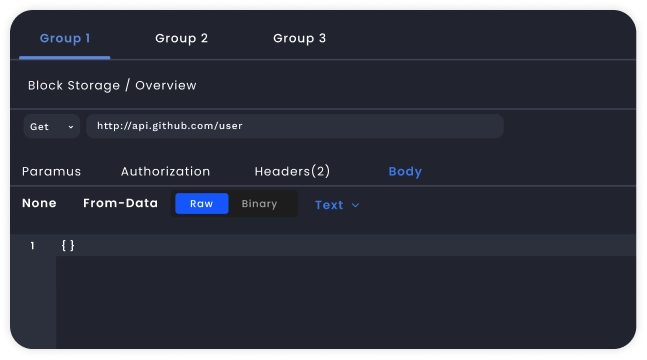647x360 pixels.
Task: Switch to the Authorization tab
Action: coord(165,171)
